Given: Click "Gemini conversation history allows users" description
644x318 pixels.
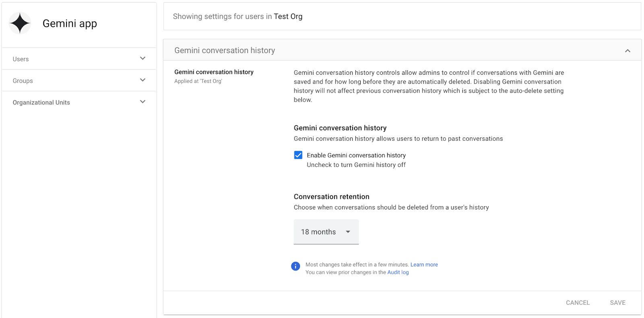Looking at the screenshot, I should [x=398, y=139].
